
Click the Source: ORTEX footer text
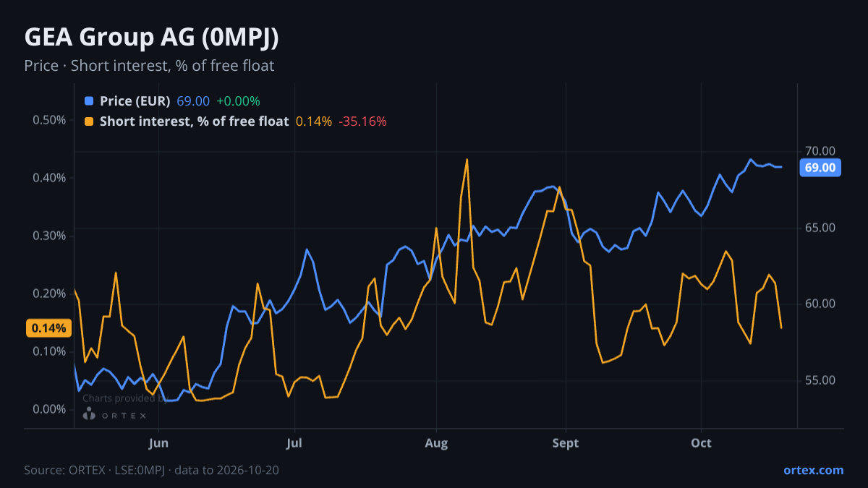coord(151,470)
